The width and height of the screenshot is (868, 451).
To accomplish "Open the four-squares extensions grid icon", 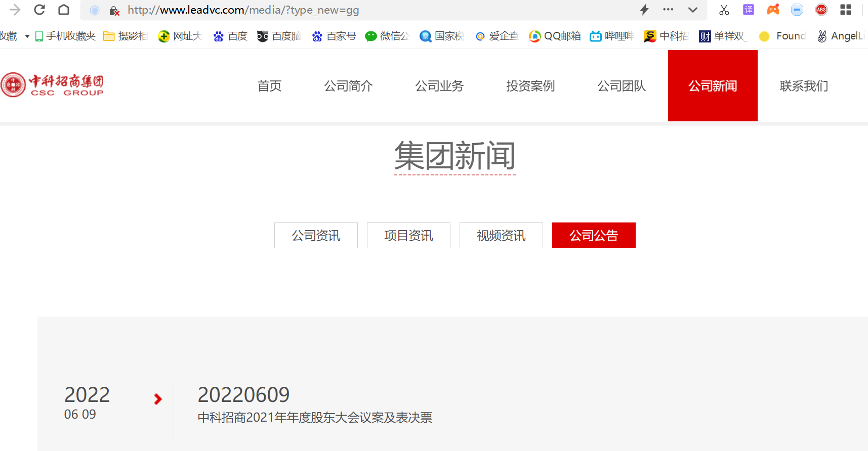I will (846, 10).
